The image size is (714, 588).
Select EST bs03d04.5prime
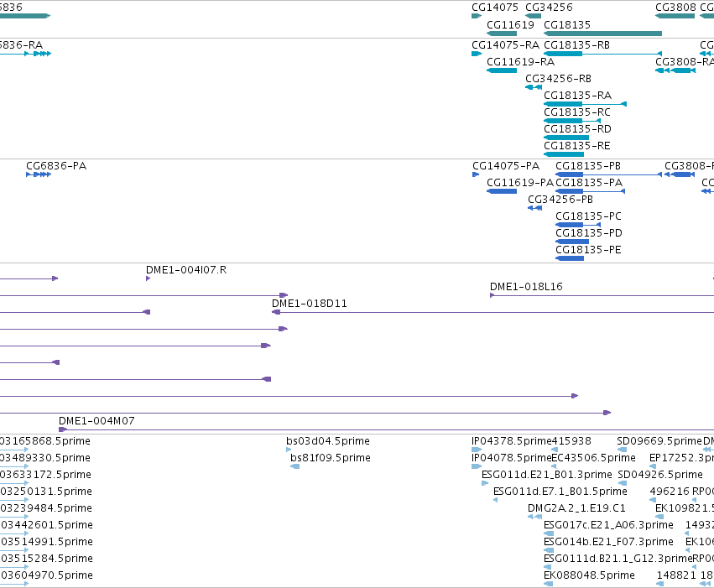pyautogui.click(x=328, y=441)
